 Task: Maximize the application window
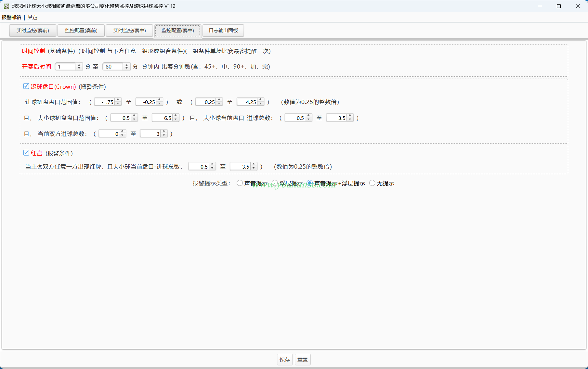(559, 6)
